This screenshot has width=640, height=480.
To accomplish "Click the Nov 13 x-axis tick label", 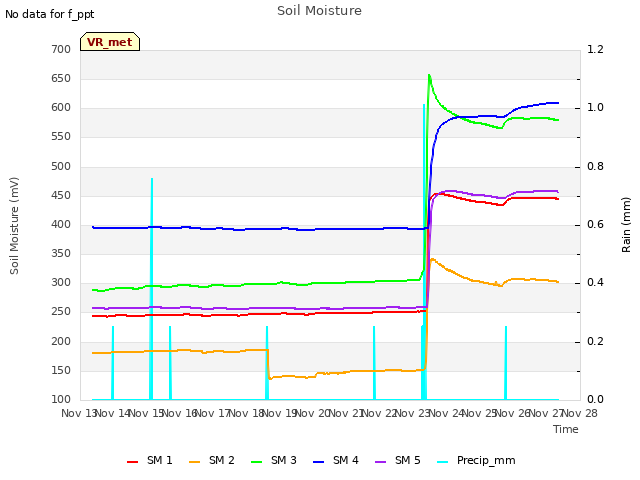I will (78, 413).
